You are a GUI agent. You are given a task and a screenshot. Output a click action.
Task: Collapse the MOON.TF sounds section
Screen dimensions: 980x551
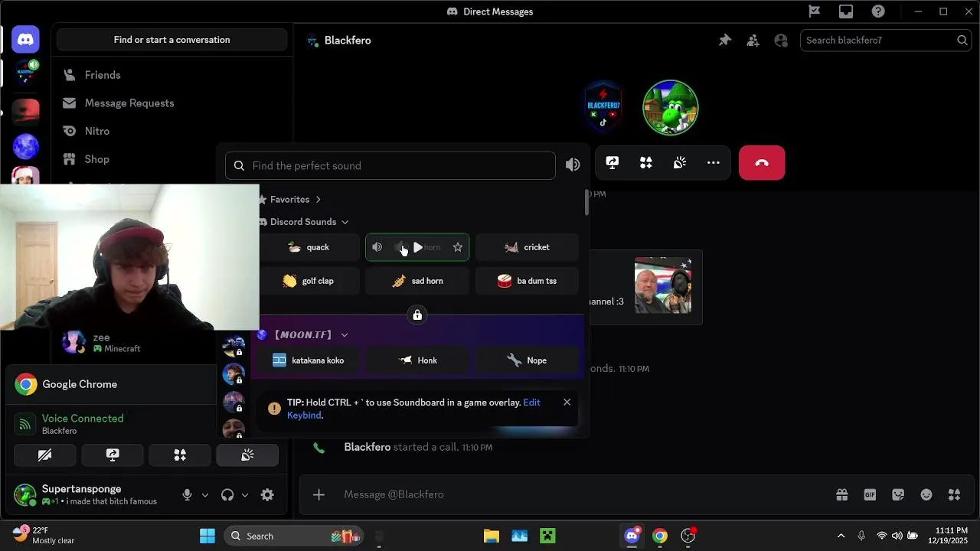[x=303, y=334]
